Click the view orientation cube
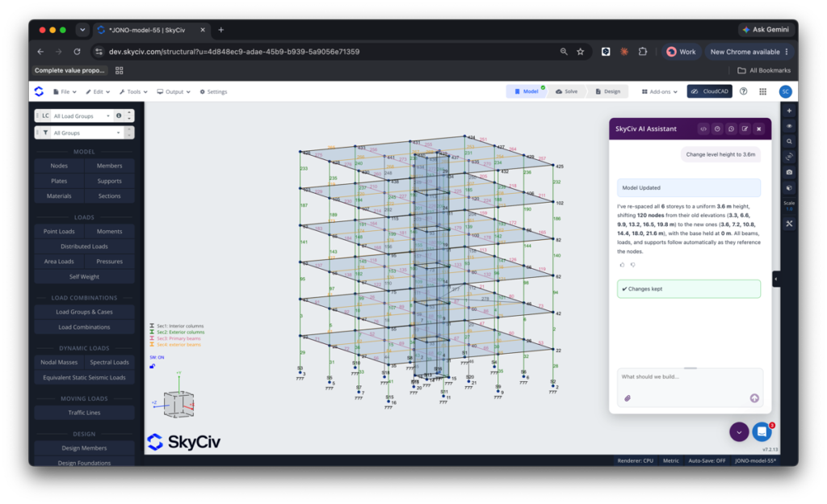 click(x=178, y=405)
